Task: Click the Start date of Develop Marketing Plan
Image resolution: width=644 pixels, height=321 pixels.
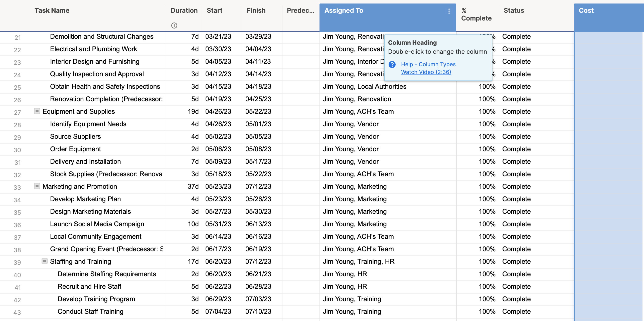Action: point(218,199)
